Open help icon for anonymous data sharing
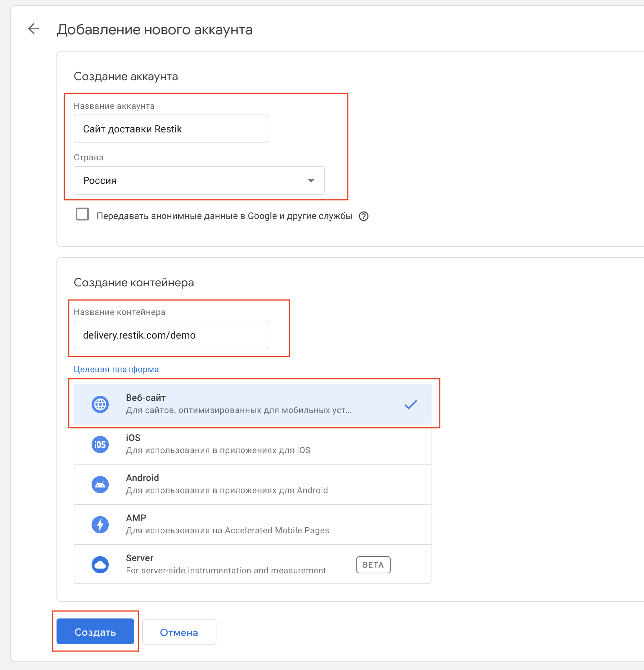644x670 pixels. pyautogui.click(x=364, y=216)
